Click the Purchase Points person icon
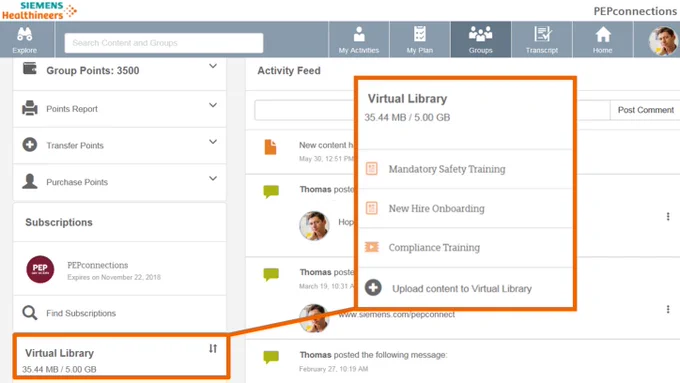680x383 pixels. pyautogui.click(x=29, y=181)
